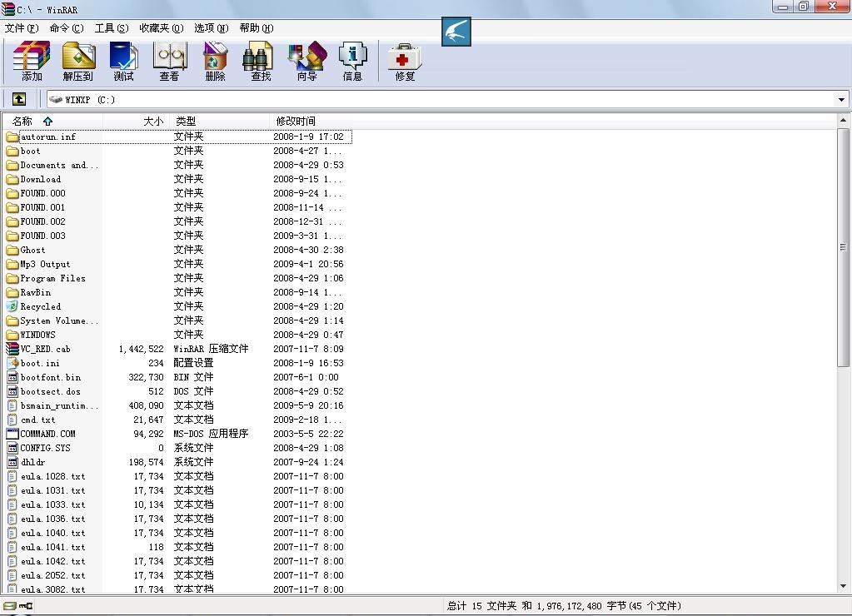Expand the address bar drive dropdown
The height and width of the screenshot is (616, 852).
pos(841,99)
